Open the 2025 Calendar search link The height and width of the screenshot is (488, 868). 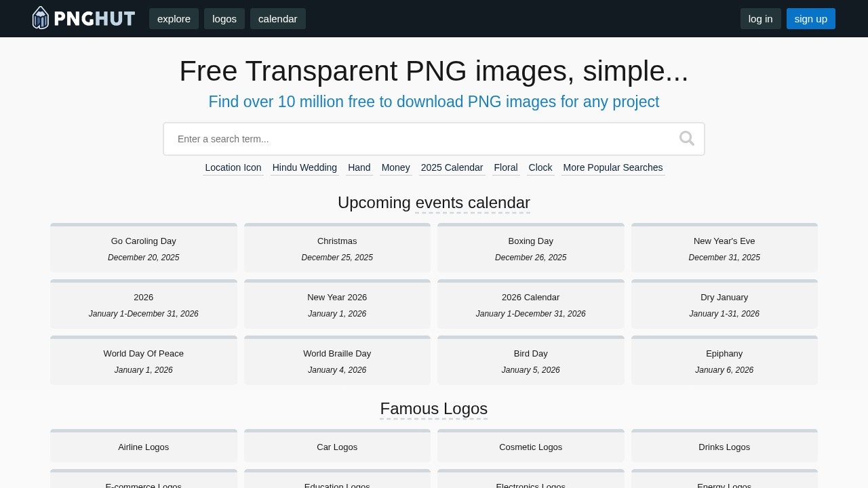pyautogui.click(x=452, y=167)
